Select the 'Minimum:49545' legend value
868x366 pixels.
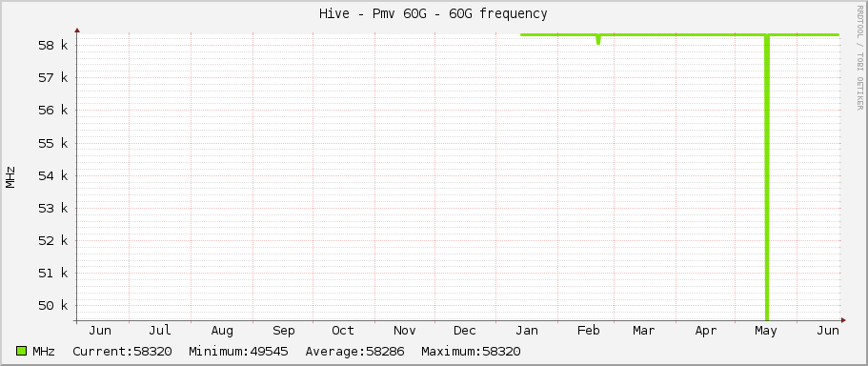tap(238, 352)
